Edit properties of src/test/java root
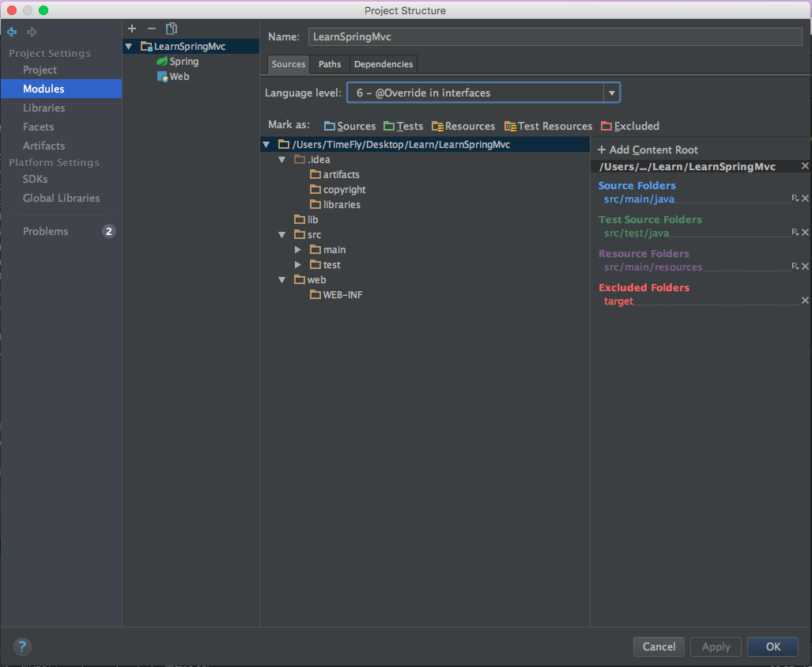Image resolution: width=812 pixels, height=667 pixels. click(795, 232)
